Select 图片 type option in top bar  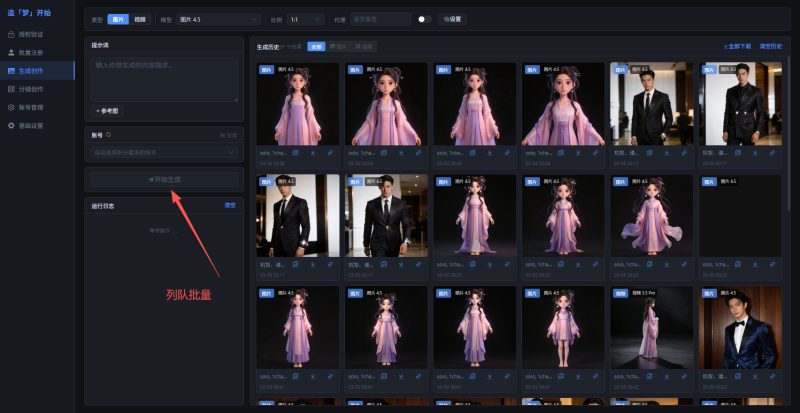pos(119,19)
